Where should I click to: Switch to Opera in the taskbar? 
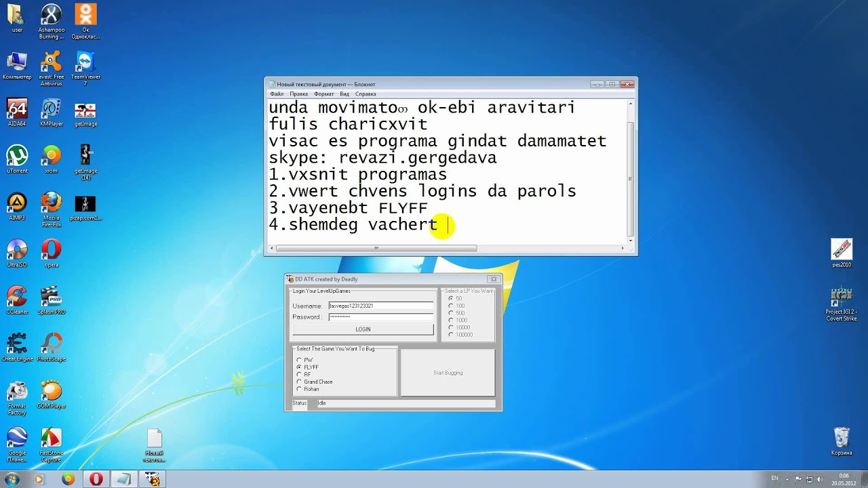click(96, 479)
